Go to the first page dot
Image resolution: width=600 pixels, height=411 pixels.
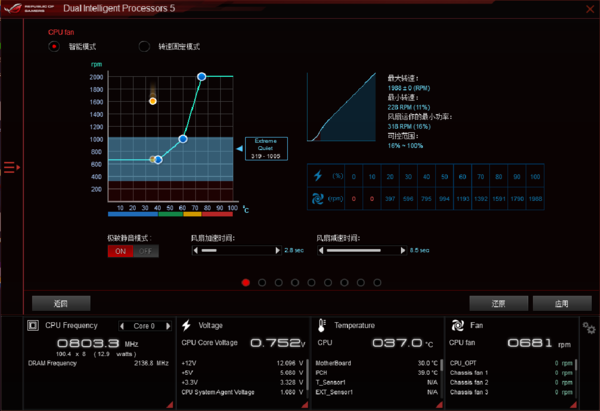click(x=246, y=282)
